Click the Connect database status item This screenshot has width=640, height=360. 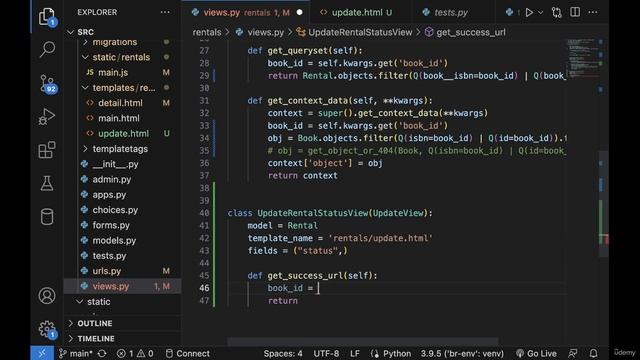click(x=188, y=353)
